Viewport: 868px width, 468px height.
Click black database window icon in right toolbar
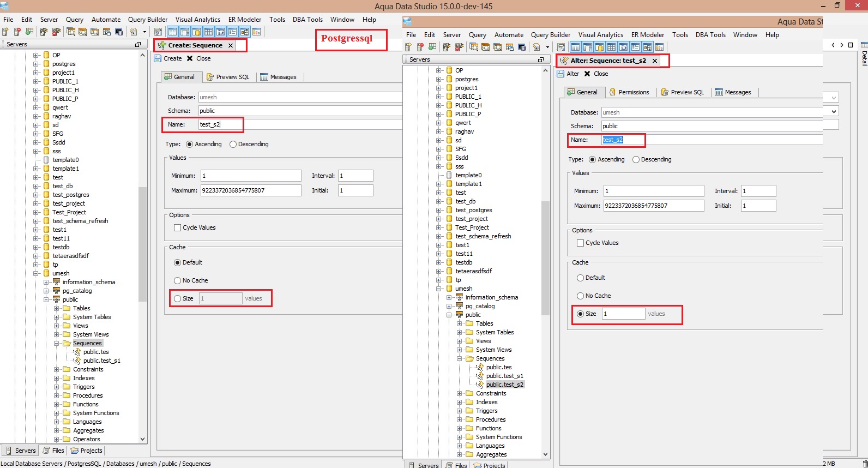pyautogui.click(x=522, y=47)
